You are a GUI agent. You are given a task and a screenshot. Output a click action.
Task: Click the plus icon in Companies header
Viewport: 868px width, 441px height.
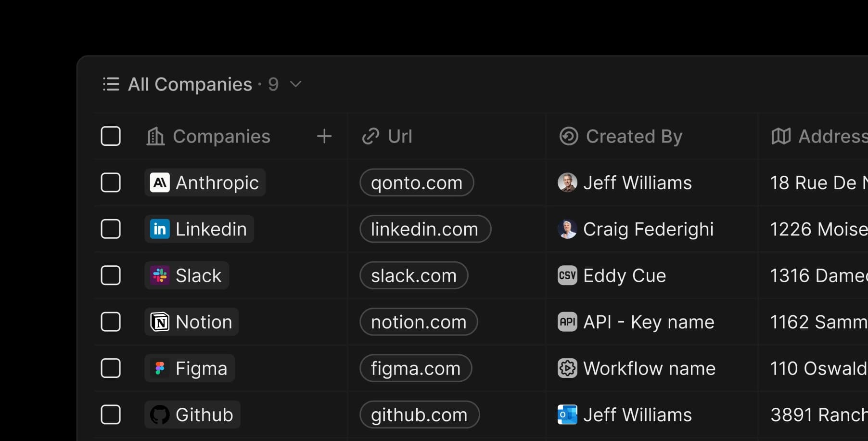[324, 136]
